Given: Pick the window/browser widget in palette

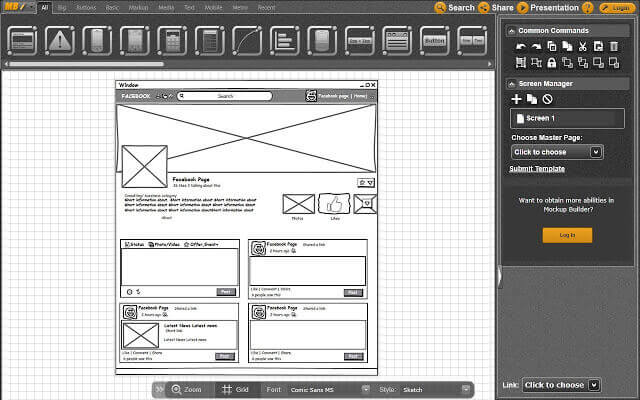Looking at the screenshot, I should pyautogui.click(x=22, y=41).
